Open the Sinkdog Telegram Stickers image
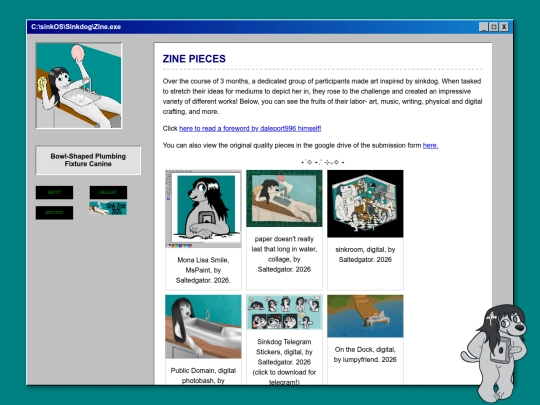Viewport: 540px width, 405px height. click(284, 312)
